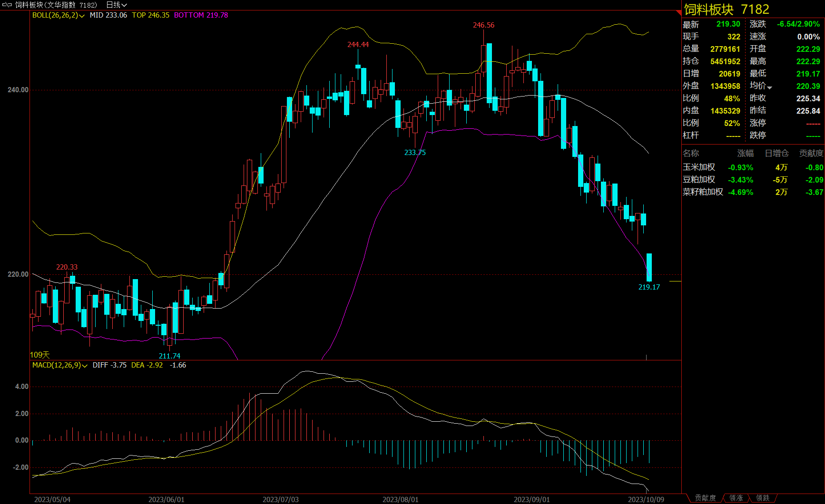Click the 涨跌 value -6.54/2.90%
Viewport: 825px width, 504px height.
798,24
